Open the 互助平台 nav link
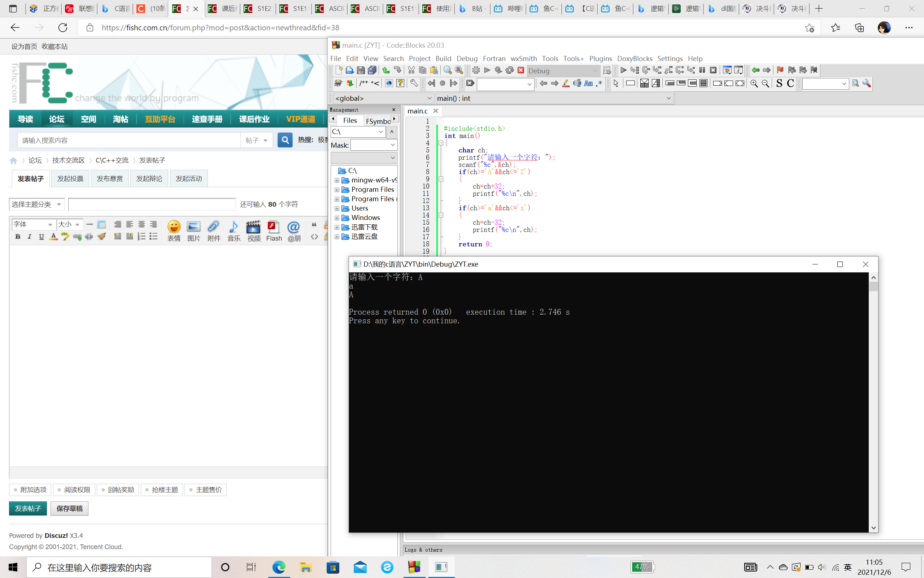924x578 pixels. 160,119
